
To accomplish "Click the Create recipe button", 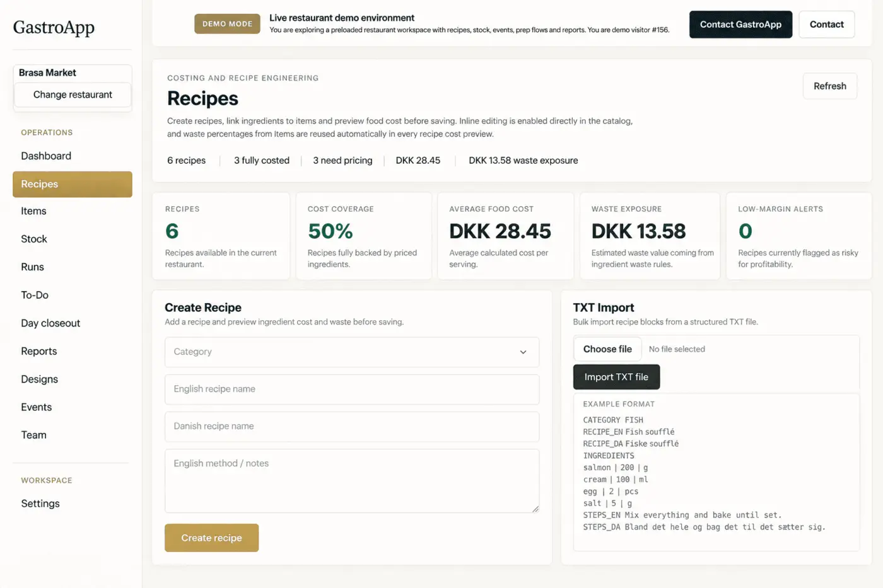I will point(211,538).
